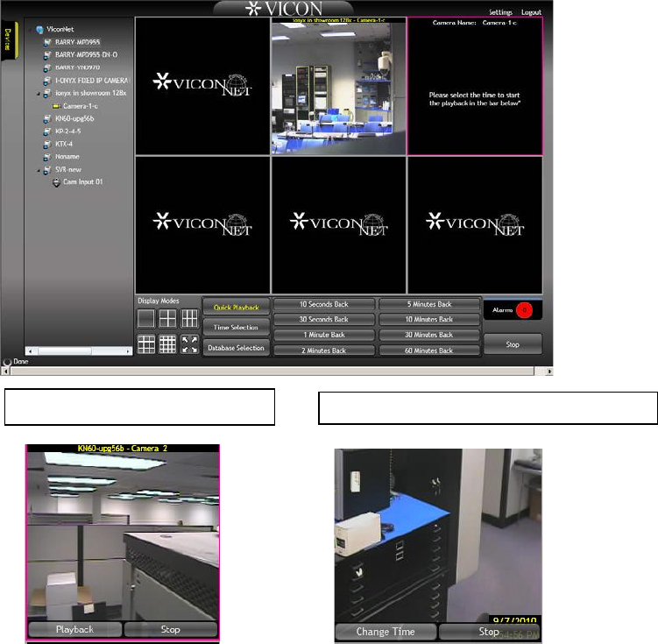This screenshot has width=658, height=644.
Task: Click Playback under KN60-upg56b Camera 2 view
Action: click(x=75, y=629)
